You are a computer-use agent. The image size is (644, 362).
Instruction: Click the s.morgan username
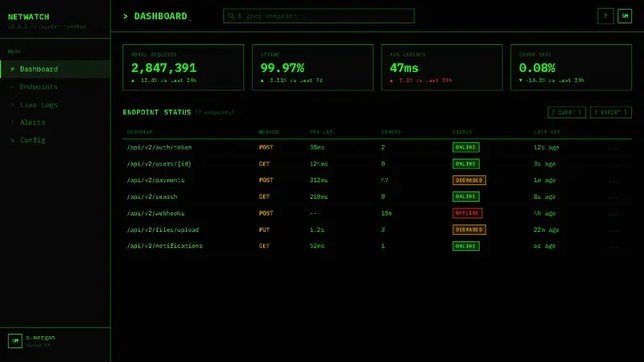click(41, 337)
